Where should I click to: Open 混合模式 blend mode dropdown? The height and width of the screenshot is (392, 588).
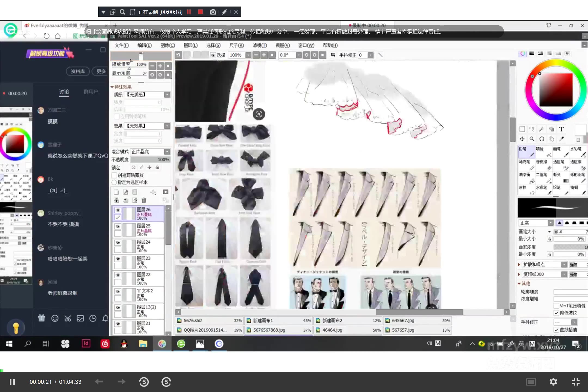[x=167, y=152]
